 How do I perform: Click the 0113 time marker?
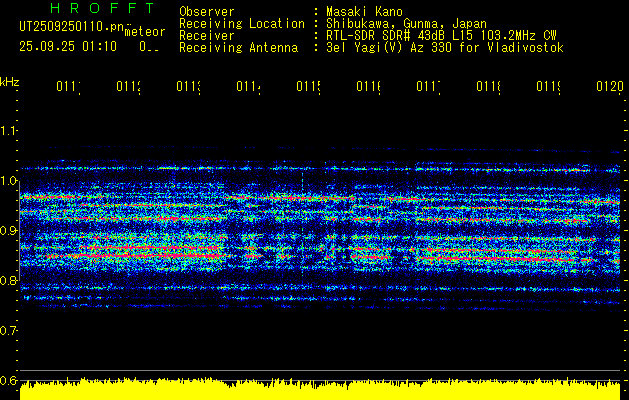189,86
